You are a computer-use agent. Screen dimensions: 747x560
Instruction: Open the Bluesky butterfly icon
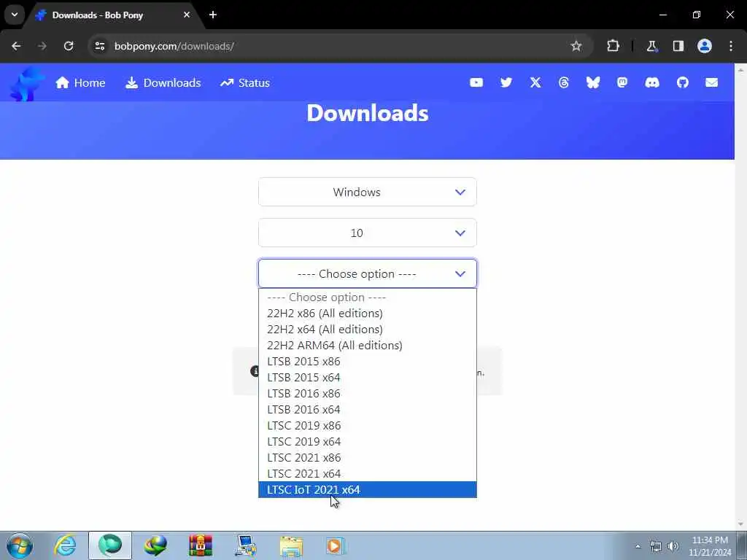[592, 83]
